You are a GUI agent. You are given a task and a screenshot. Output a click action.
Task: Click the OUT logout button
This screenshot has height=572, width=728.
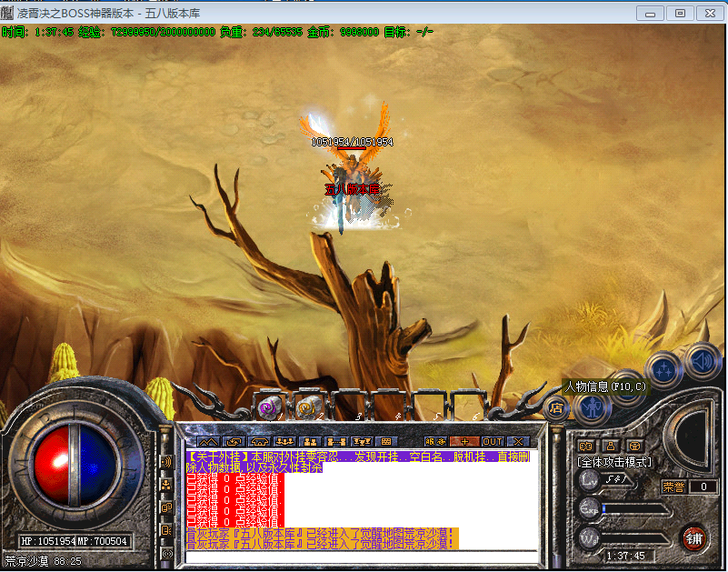493,442
